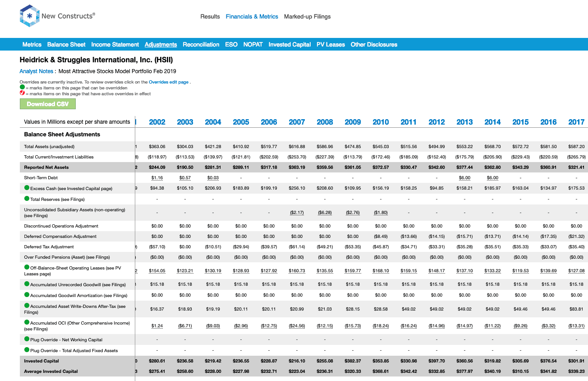Click 2010 Operating Leases value $168.10

(381, 271)
